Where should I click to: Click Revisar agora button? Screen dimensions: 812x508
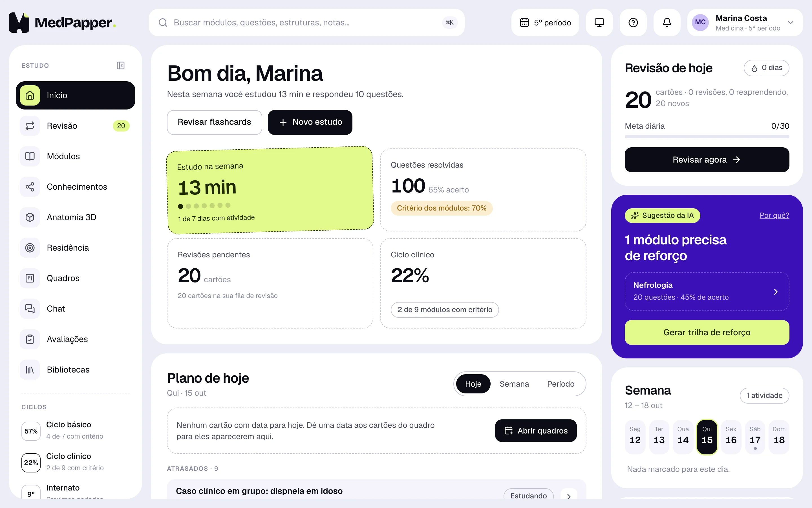point(707,159)
